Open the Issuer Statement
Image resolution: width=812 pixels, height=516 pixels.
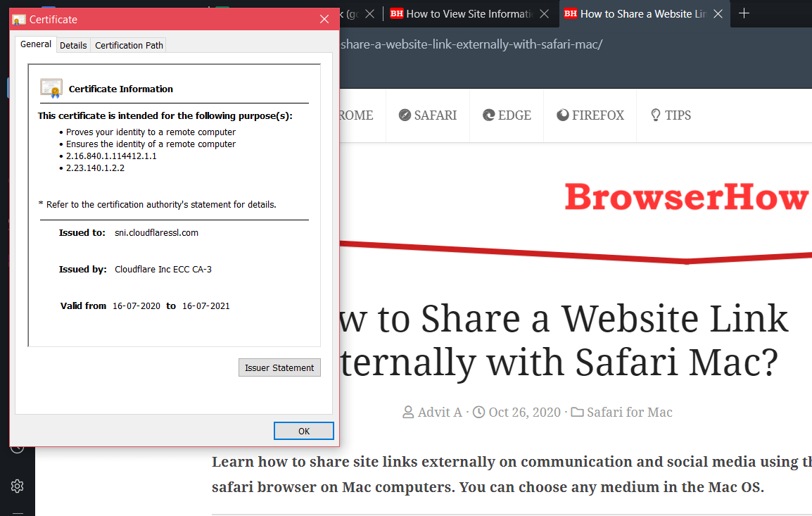(x=279, y=368)
